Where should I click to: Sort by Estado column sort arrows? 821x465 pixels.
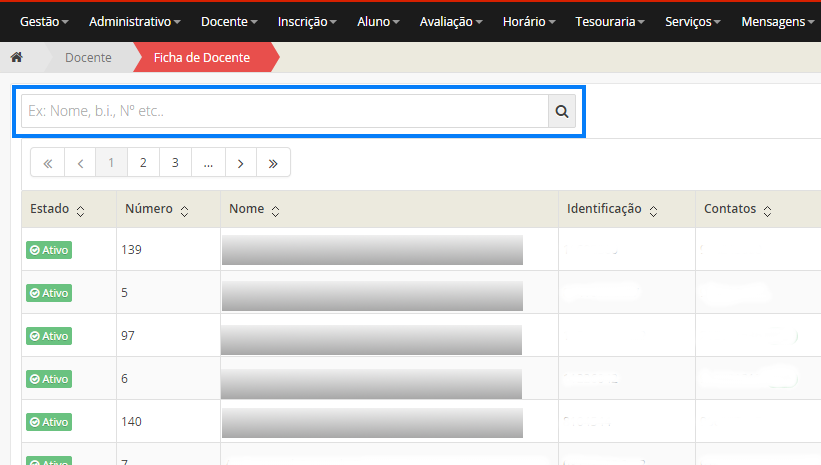coord(80,211)
